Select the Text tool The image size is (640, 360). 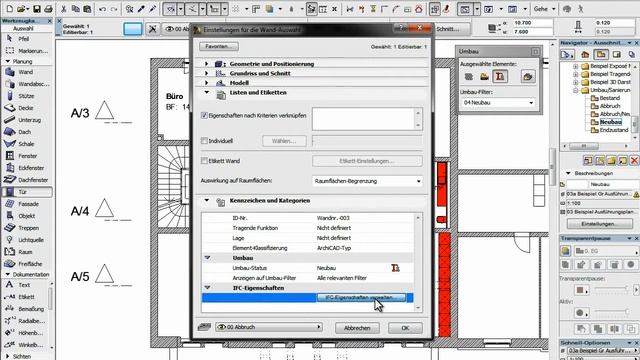[x=24, y=285]
